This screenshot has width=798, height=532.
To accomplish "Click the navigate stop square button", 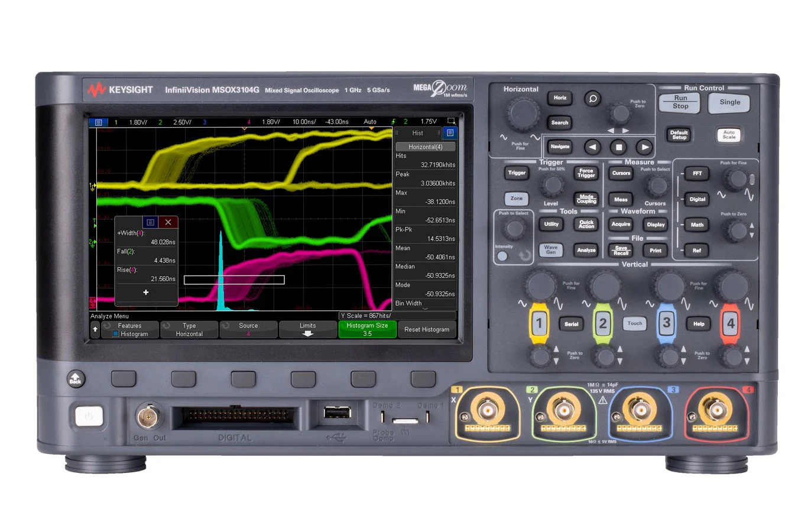I will [618, 147].
